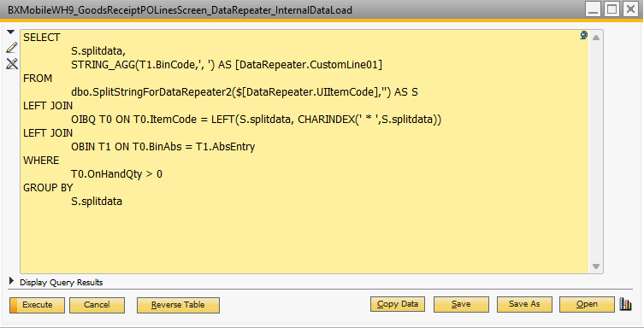644x328 pixels.
Task: Maximize the query window
Action: 612,9
